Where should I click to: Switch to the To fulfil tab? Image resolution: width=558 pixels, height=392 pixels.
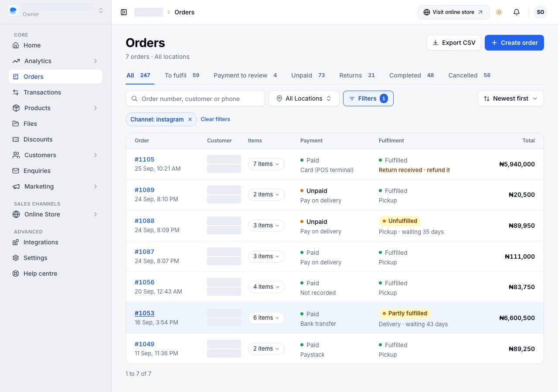click(x=182, y=75)
